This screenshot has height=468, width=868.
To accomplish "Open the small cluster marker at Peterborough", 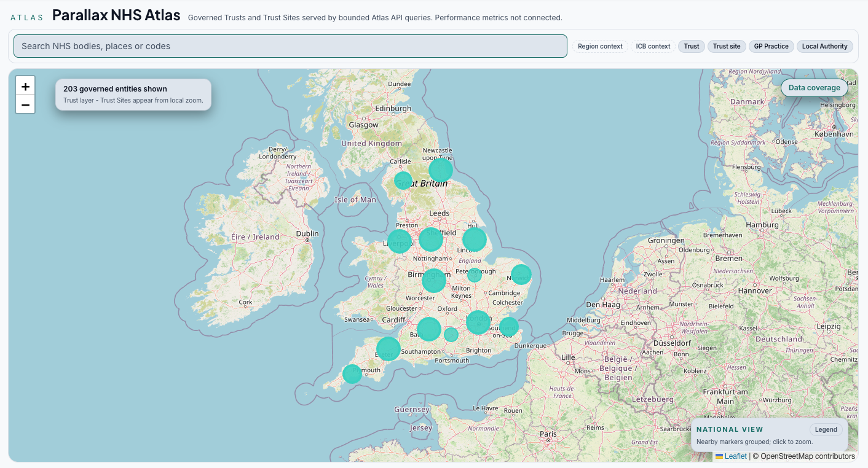I will pos(475,275).
